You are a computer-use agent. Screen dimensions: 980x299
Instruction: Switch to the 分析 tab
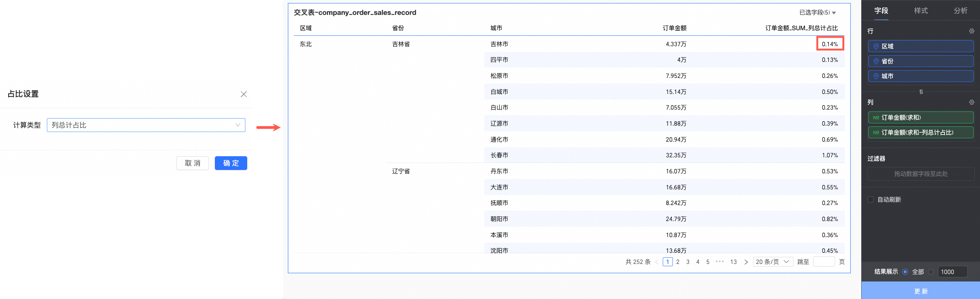click(x=960, y=11)
